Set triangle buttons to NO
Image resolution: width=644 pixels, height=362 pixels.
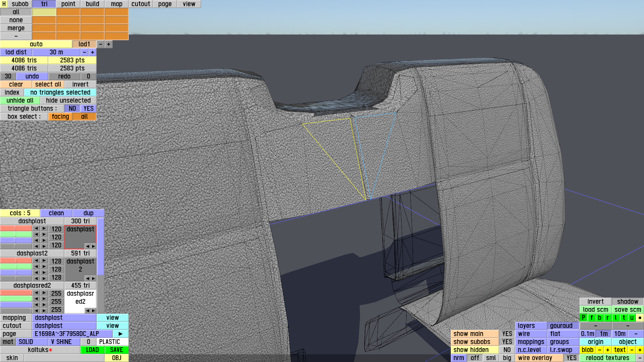coord(72,108)
